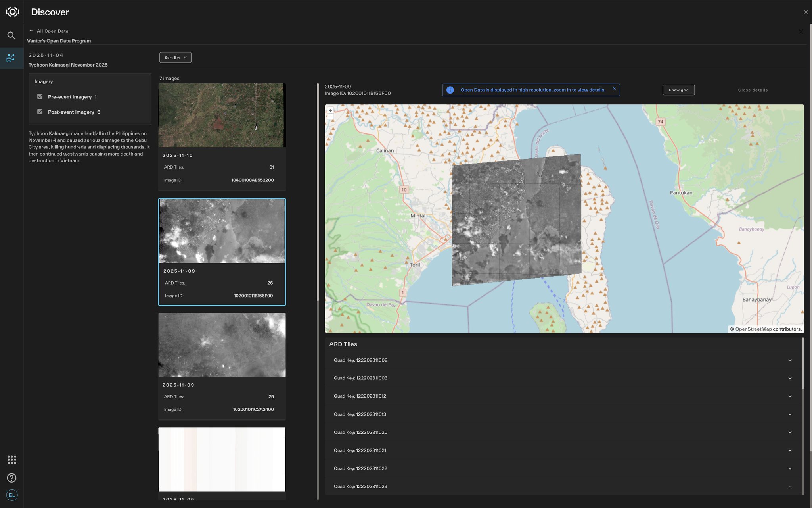Open the EL user profile avatar
Screen dimensions: 812x508
(12, 495)
